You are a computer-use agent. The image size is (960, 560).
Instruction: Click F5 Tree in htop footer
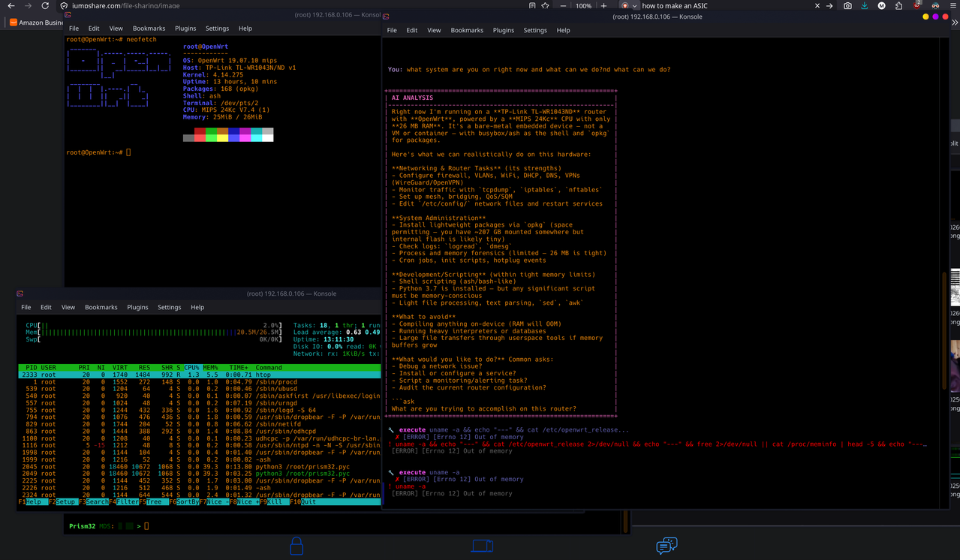[x=155, y=502]
